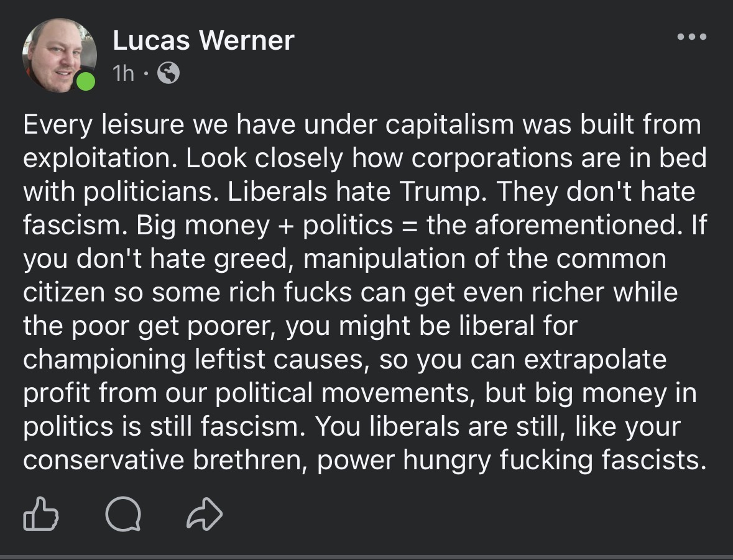Click the word "extrapolate" in the post

pos(595,359)
